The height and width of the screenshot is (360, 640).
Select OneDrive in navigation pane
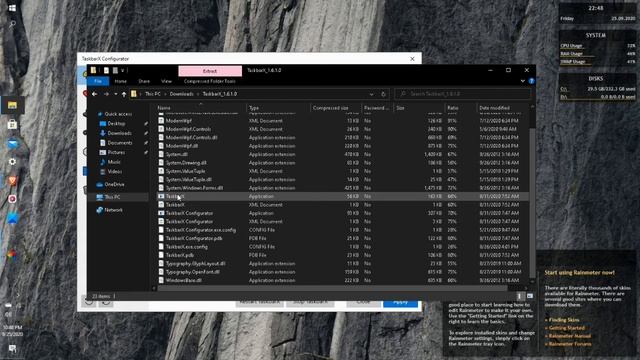click(114, 184)
